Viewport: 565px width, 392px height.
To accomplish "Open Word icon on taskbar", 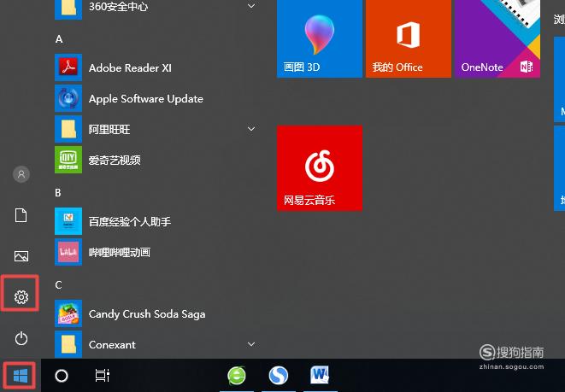I will (320, 375).
